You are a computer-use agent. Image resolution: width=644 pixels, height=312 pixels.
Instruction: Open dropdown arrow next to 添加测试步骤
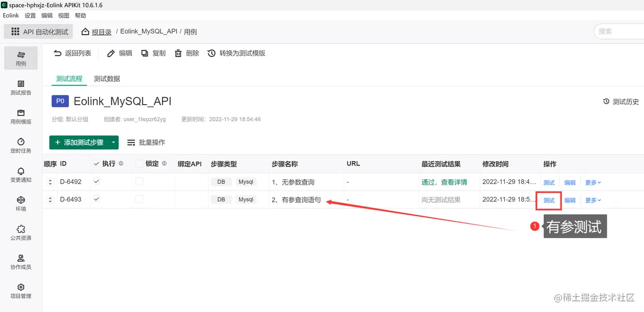(114, 142)
